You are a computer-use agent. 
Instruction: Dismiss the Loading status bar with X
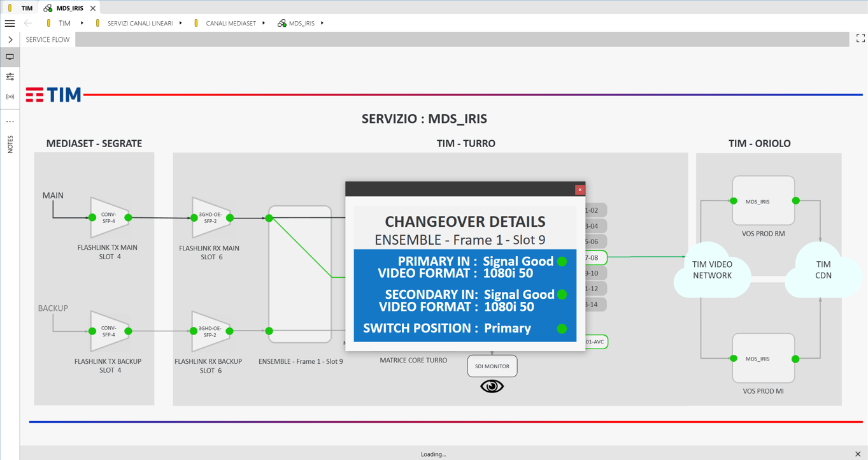coord(858,454)
